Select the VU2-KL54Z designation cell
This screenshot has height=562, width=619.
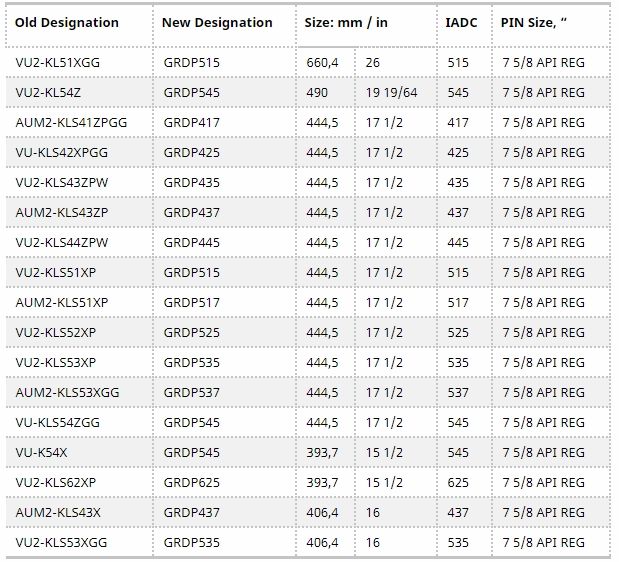[49, 92]
